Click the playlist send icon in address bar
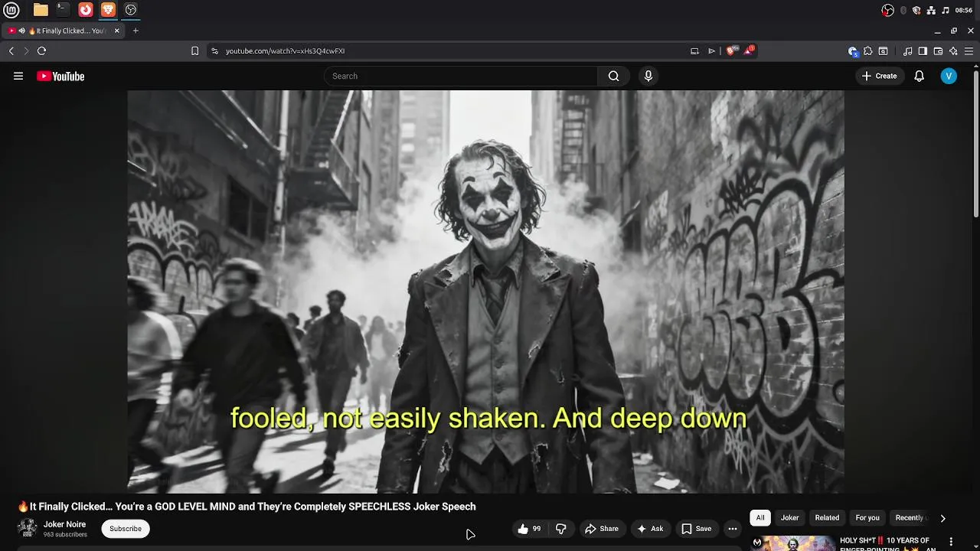 click(711, 51)
